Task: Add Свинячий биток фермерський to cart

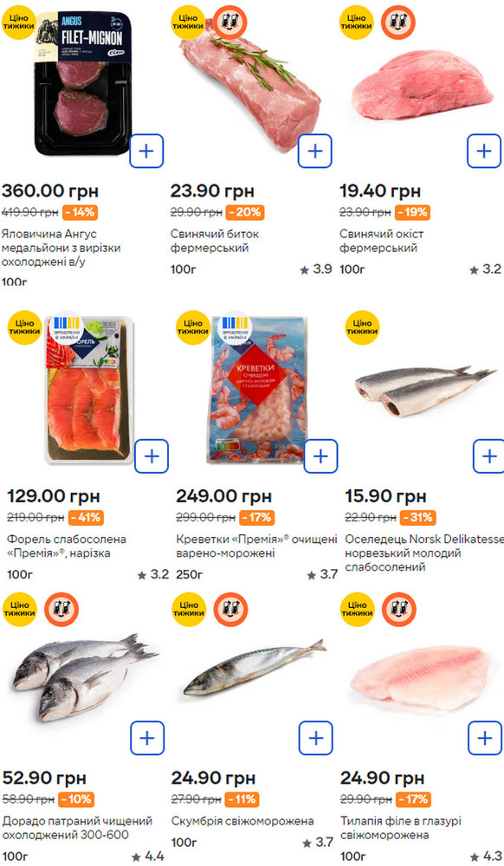Action: [x=315, y=151]
